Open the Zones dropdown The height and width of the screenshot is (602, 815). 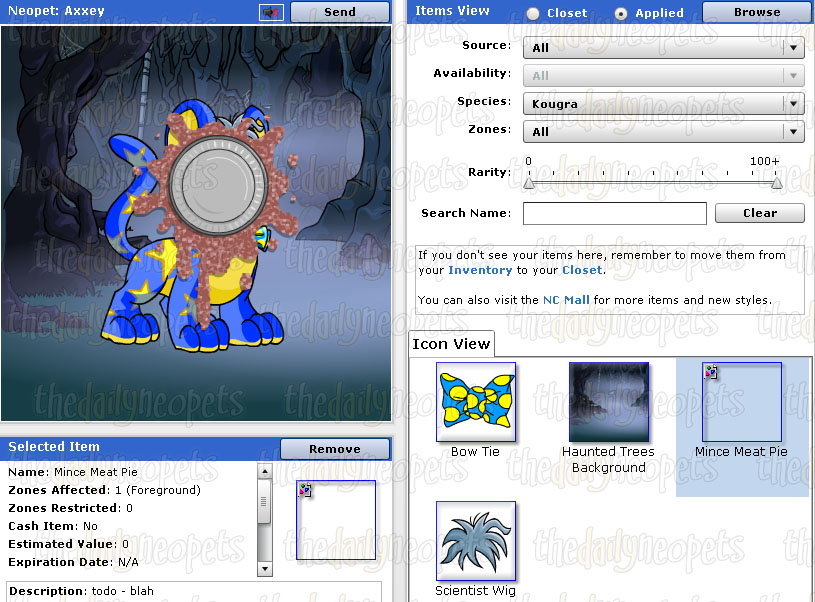pyautogui.click(x=663, y=132)
